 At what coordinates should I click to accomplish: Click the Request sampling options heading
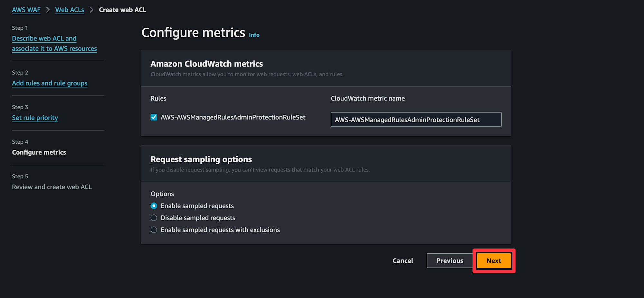pos(201,159)
